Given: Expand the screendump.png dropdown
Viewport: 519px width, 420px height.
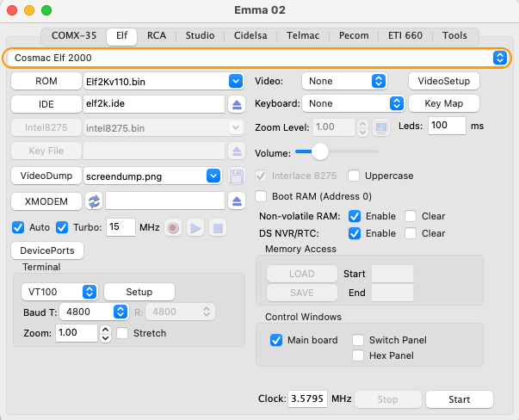Looking at the screenshot, I should 213,176.
